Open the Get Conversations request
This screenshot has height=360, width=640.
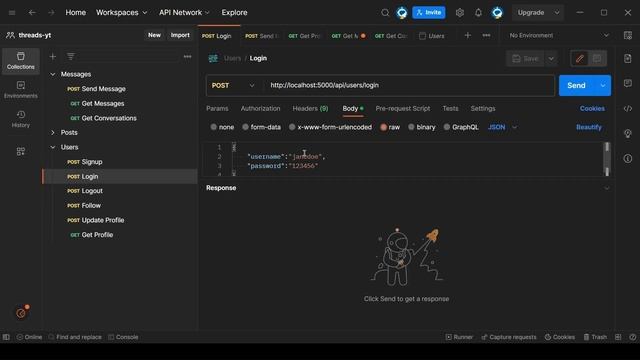[109, 118]
